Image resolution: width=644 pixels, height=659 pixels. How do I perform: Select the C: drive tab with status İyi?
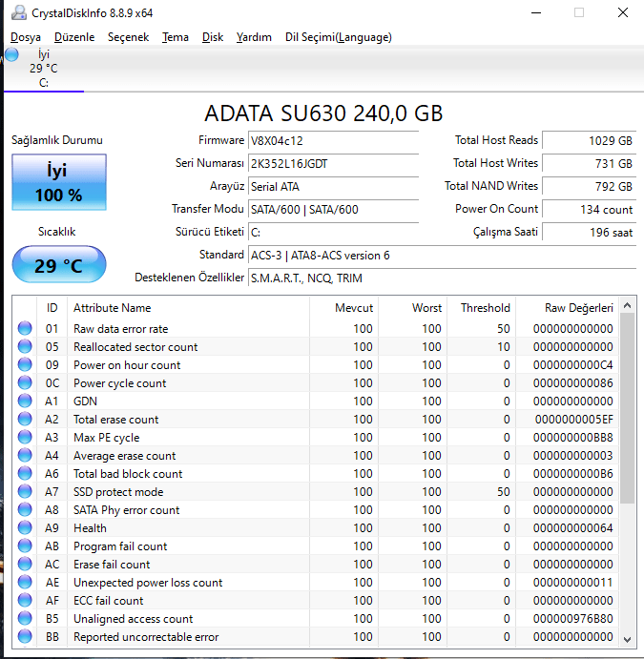(44, 68)
